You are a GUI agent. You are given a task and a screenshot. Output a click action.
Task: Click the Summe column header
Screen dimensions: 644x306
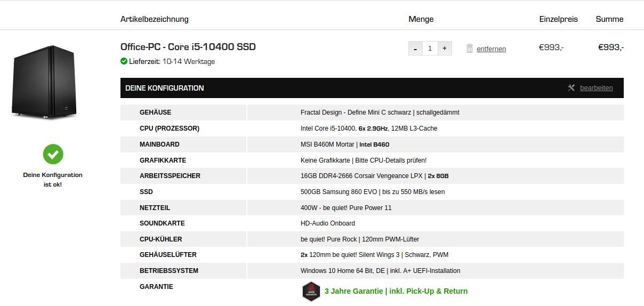[x=609, y=19]
